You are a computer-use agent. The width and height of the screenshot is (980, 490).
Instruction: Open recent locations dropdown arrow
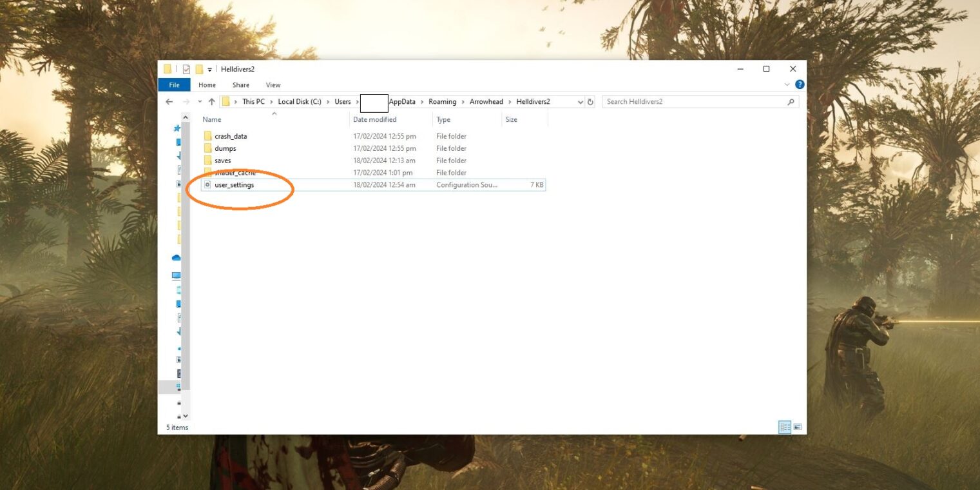[200, 102]
